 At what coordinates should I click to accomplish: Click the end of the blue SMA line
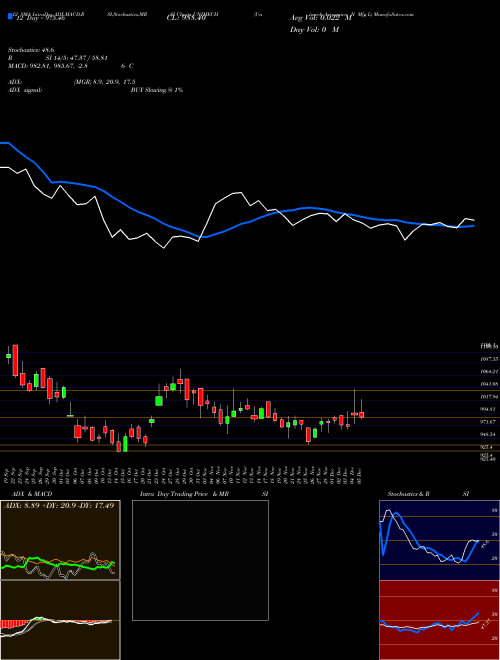click(x=474, y=226)
